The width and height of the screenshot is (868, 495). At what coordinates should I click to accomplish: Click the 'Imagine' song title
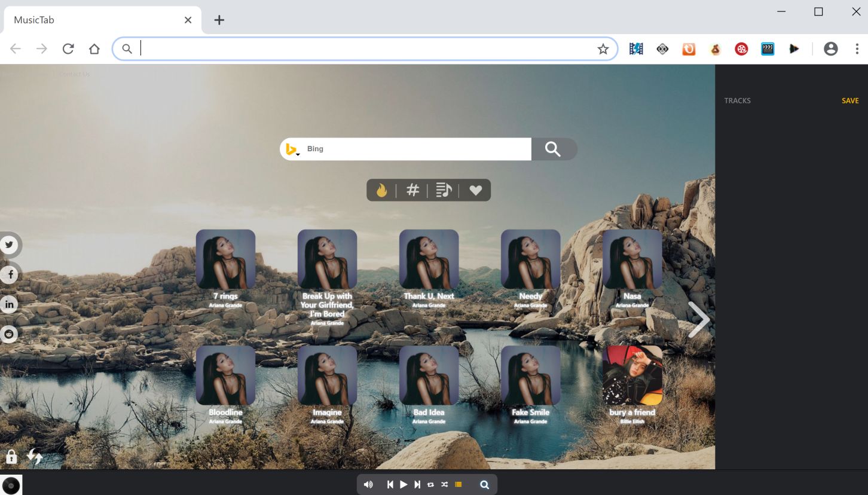click(x=327, y=412)
